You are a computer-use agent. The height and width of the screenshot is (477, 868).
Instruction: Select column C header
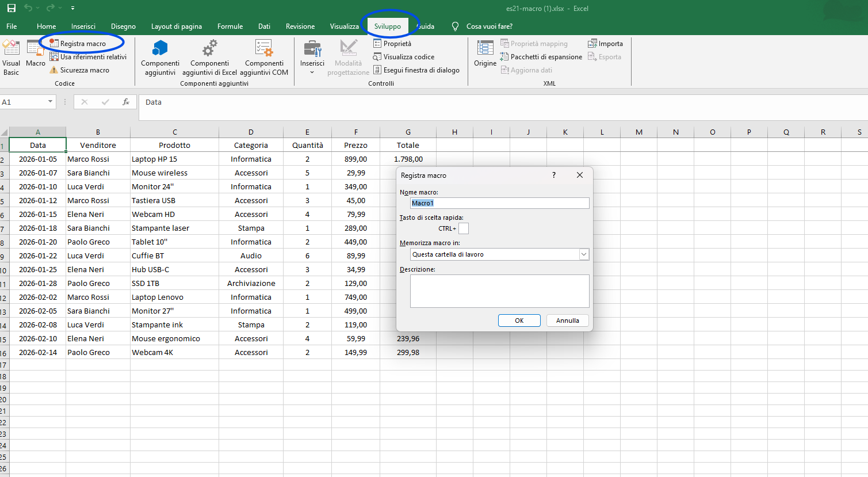pyautogui.click(x=175, y=132)
